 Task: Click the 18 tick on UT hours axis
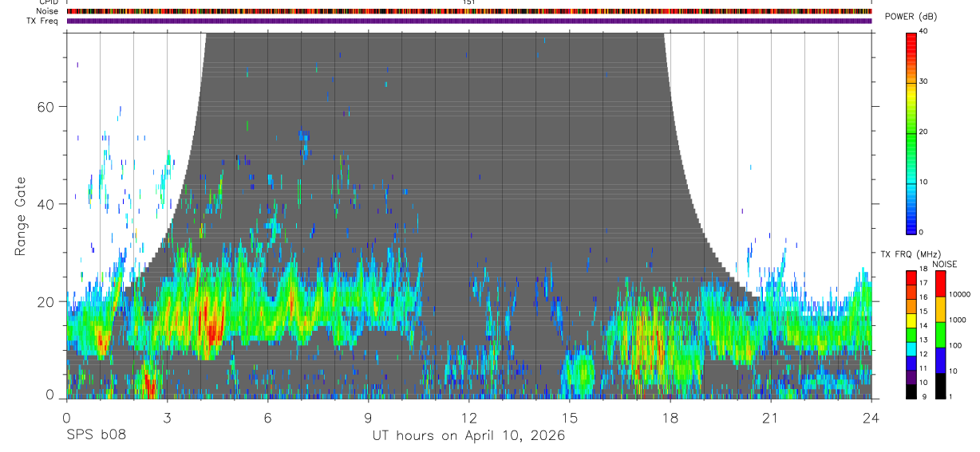(x=670, y=418)
